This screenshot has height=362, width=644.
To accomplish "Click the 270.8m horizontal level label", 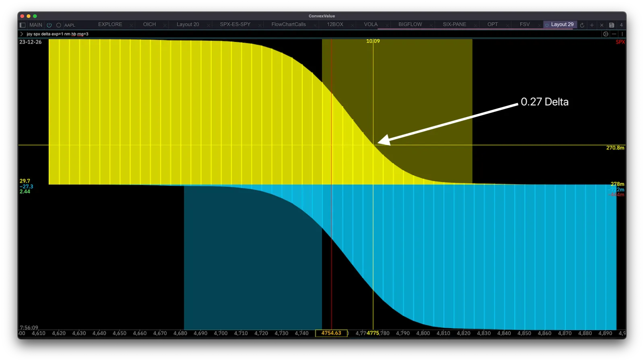I will [x=615, y=148].
